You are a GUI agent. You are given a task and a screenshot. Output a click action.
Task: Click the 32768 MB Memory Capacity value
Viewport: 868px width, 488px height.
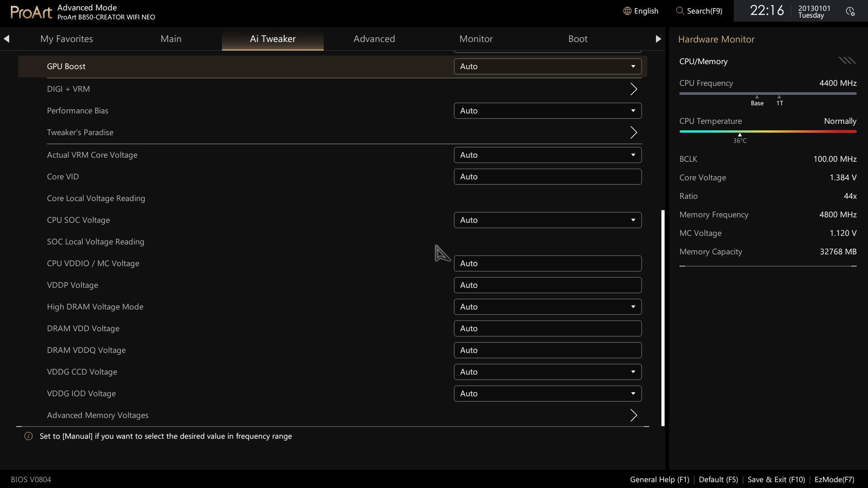point(838,252)
